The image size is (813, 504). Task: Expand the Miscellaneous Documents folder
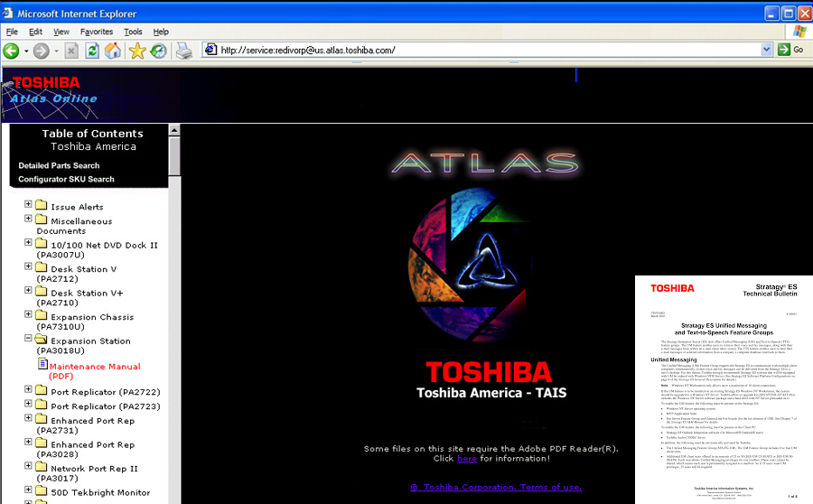coord(28,219)
